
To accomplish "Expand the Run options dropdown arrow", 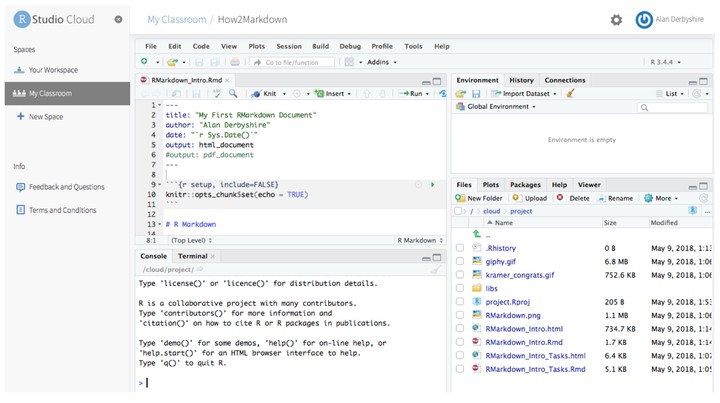I will click(427, 94).
